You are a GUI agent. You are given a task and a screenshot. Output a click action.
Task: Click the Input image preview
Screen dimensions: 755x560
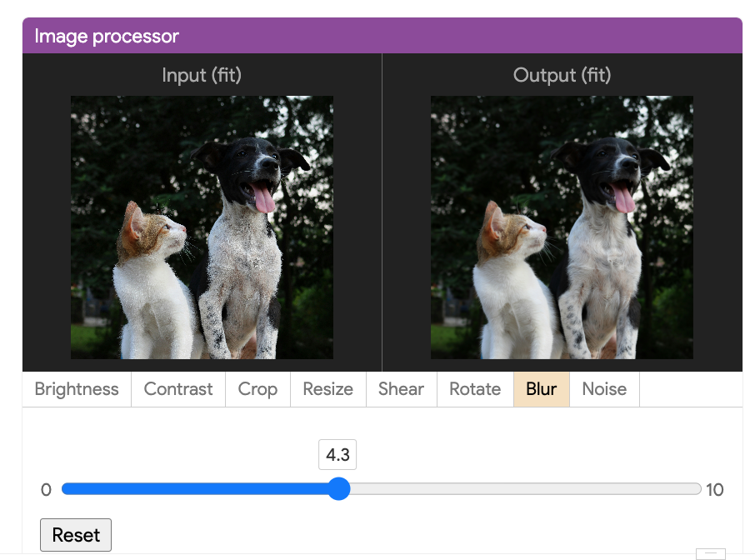click(202, 227)
